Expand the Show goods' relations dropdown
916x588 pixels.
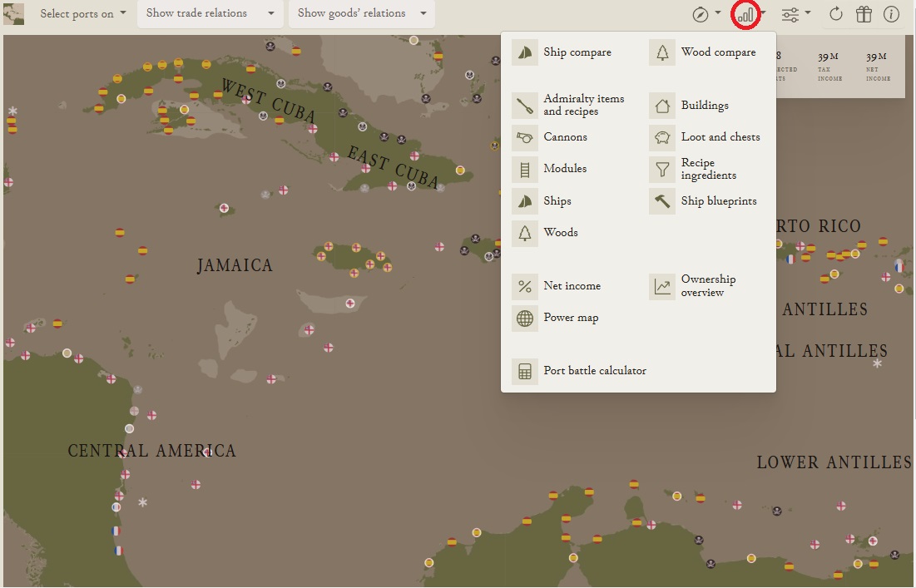[x=361, y=13]
